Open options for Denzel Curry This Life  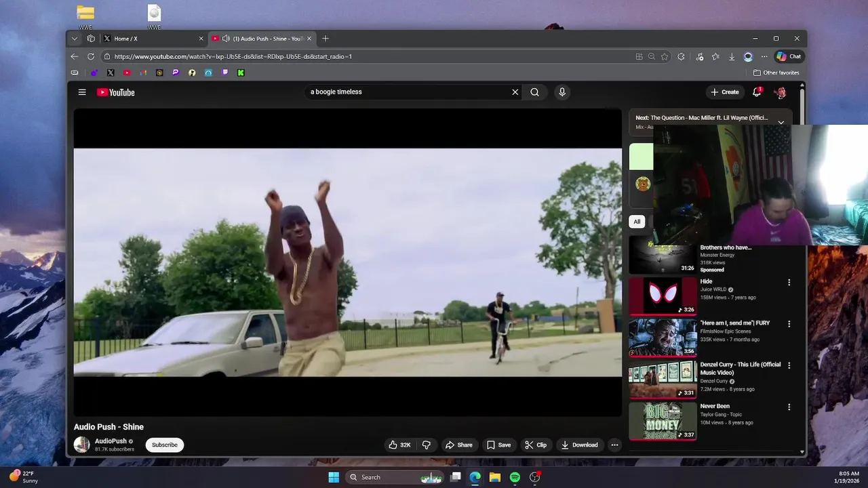(x=789, y=365)
